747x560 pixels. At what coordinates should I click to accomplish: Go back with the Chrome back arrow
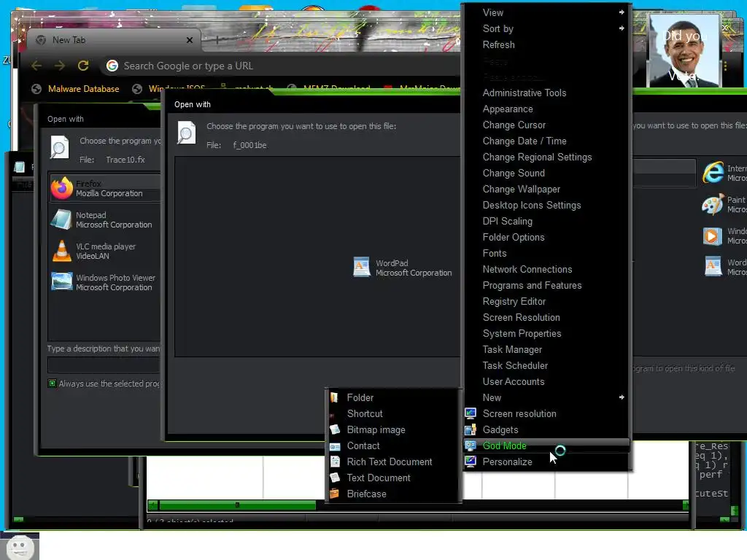(x=36, y=66)
